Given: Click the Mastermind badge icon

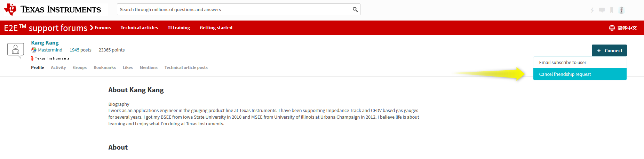Looking at the screenshot, I should pyautogui.click(x=34, y=50).
